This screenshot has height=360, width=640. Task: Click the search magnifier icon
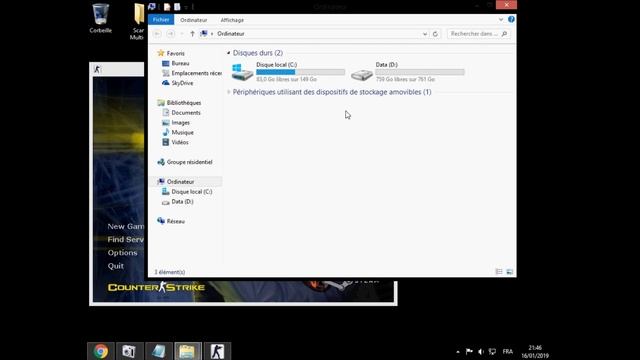[x=504, y=34]
